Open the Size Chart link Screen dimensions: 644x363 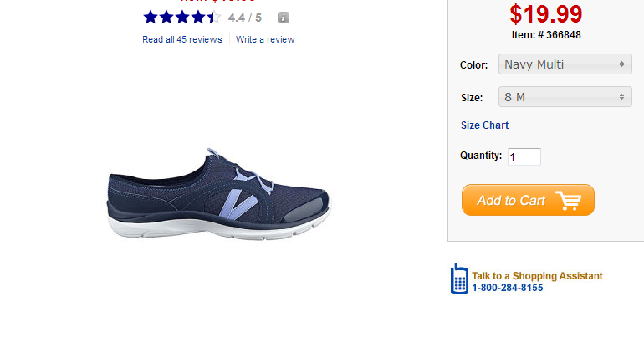tap(484, 125)
